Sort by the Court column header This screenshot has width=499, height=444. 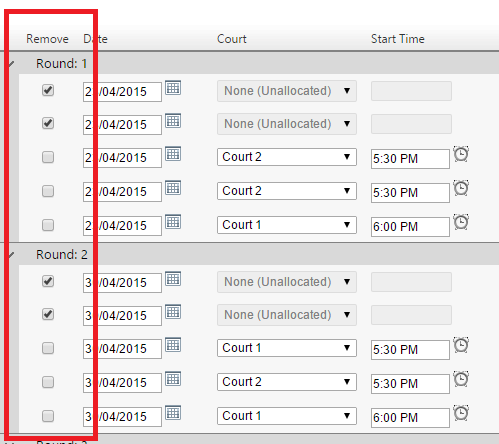pyautogui.click(x=232, y=39)
